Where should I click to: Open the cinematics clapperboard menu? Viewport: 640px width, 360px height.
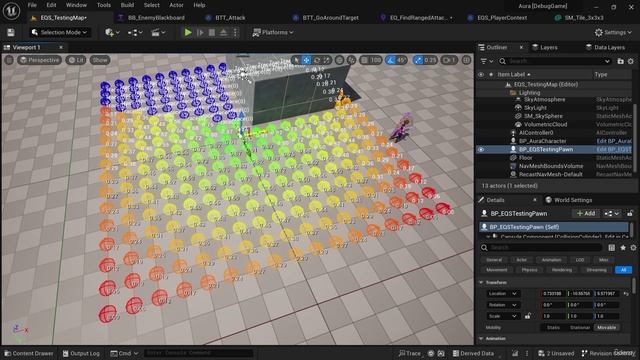158,32
